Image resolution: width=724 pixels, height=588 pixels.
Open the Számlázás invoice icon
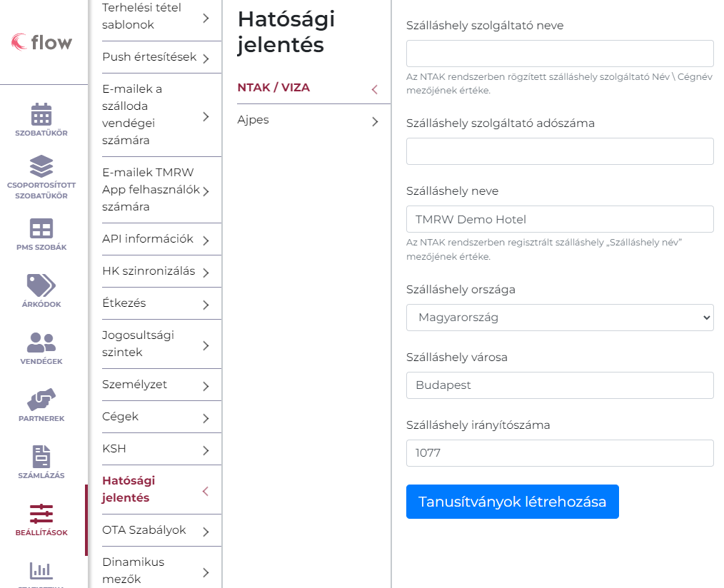(41, 457)
